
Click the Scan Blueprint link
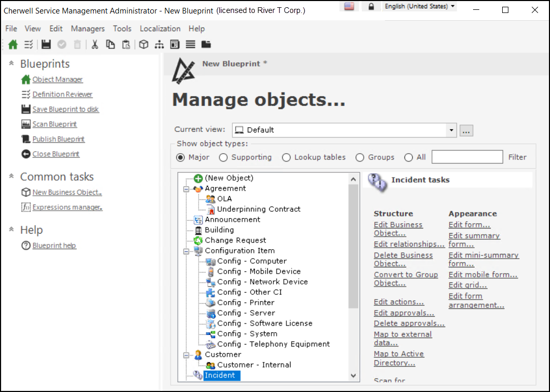coord(55,125)
